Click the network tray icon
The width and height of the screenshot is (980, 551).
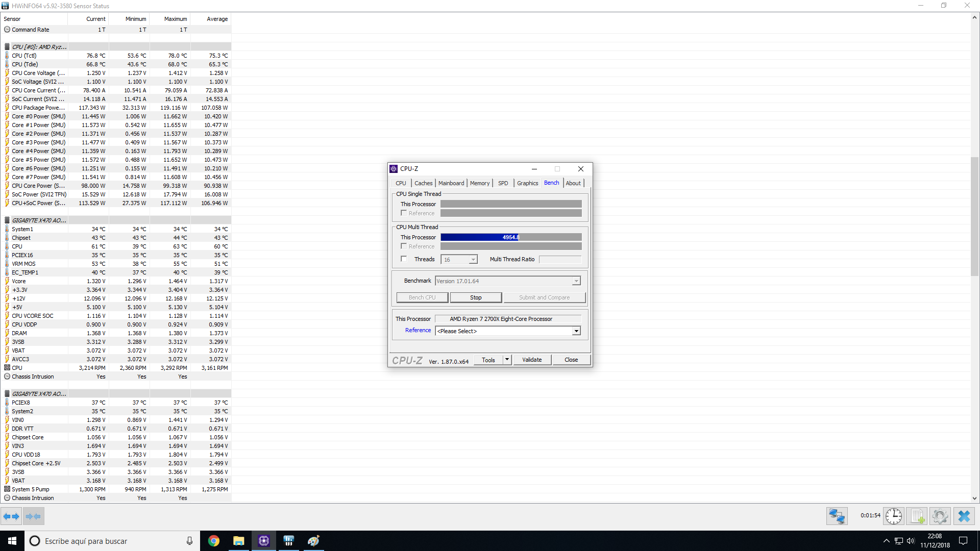899,541
